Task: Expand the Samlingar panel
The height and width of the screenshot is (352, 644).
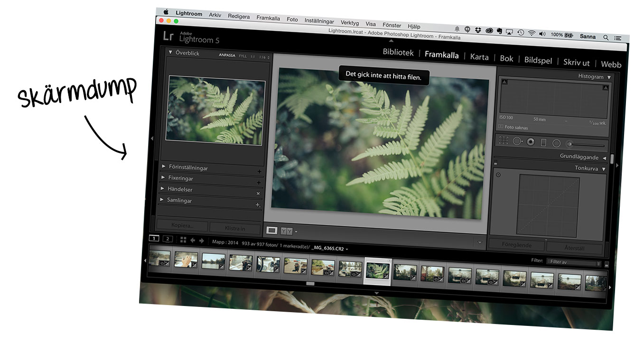Action: (x=162, y=199)
